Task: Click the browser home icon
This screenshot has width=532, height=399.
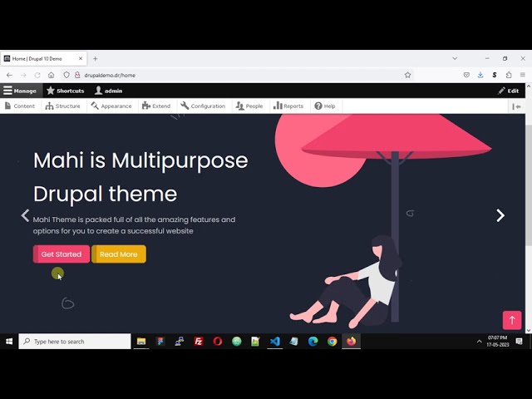Action: click(x=51, y=75)
